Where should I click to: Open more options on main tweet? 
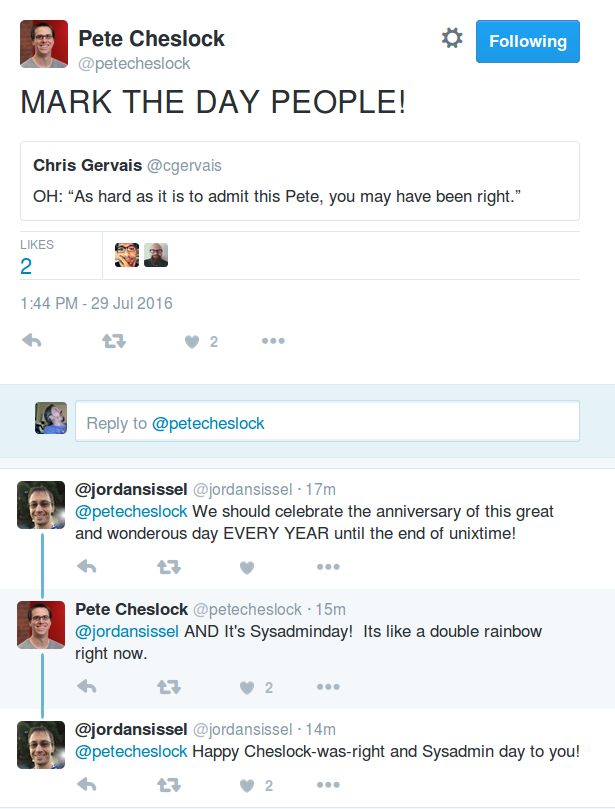click(x=273, y=341)
